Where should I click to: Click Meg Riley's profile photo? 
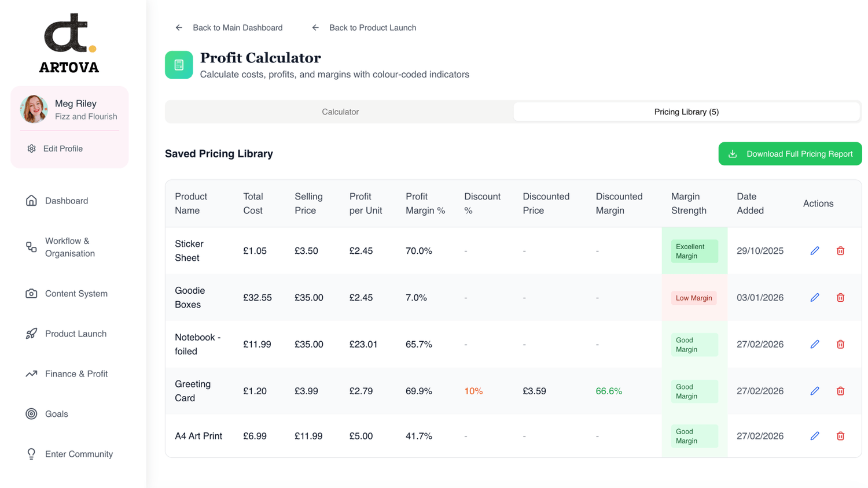pos(34,109)
